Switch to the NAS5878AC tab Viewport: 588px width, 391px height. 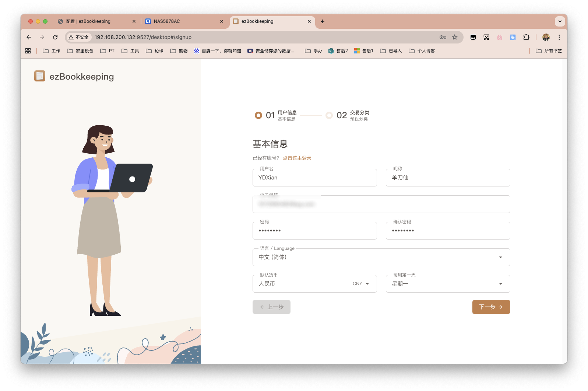[x=184, y=21]
